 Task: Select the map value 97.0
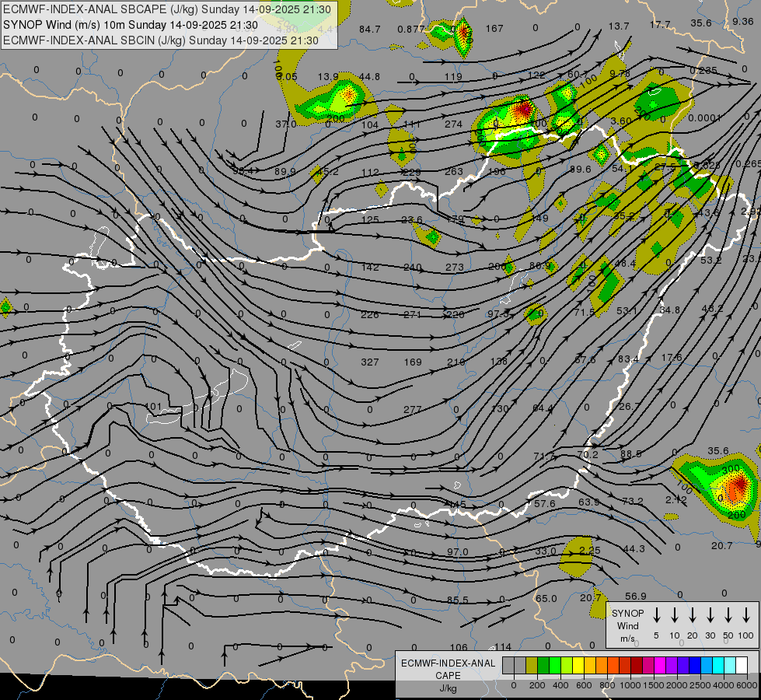tap(458, 552)
